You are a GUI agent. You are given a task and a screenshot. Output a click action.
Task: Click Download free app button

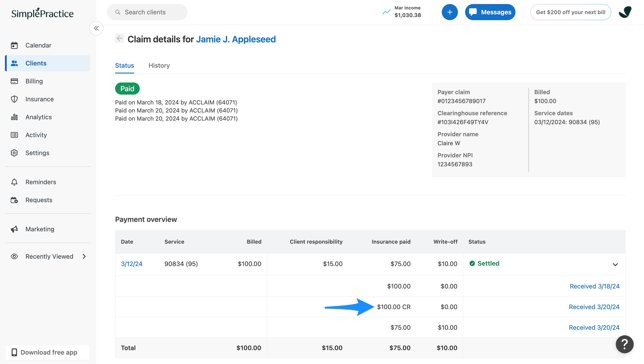pos(47,352)
